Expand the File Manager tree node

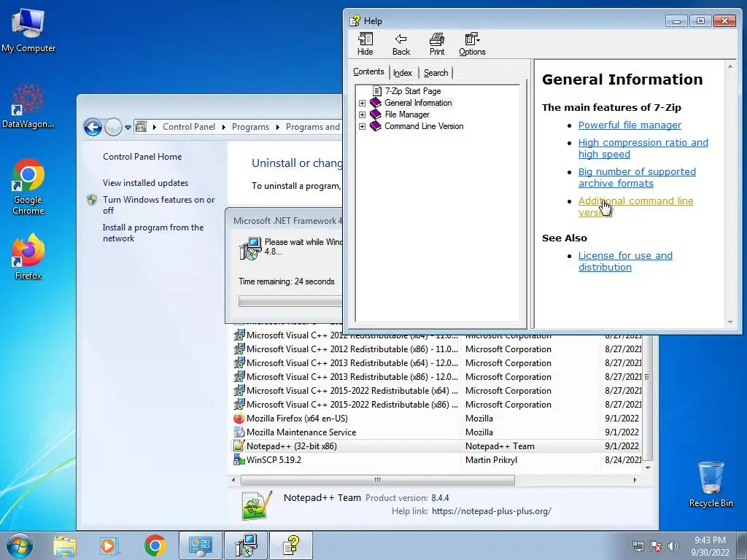[362, 114]
